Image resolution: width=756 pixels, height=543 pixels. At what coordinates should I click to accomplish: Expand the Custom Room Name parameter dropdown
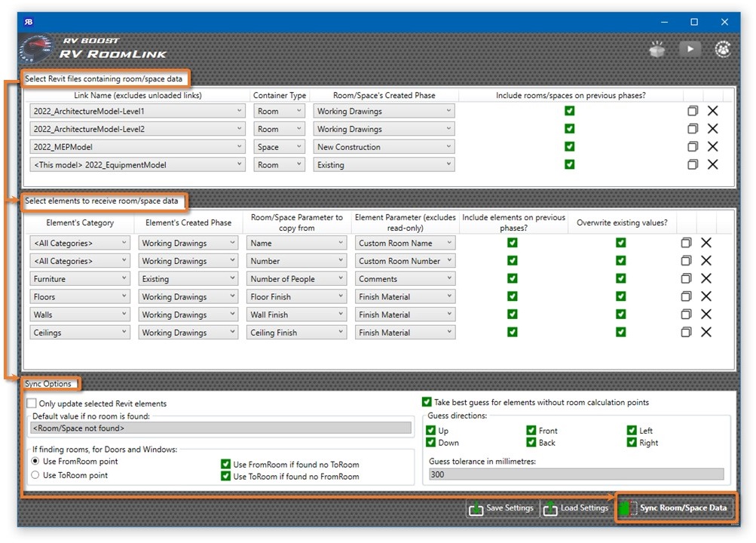405,243
